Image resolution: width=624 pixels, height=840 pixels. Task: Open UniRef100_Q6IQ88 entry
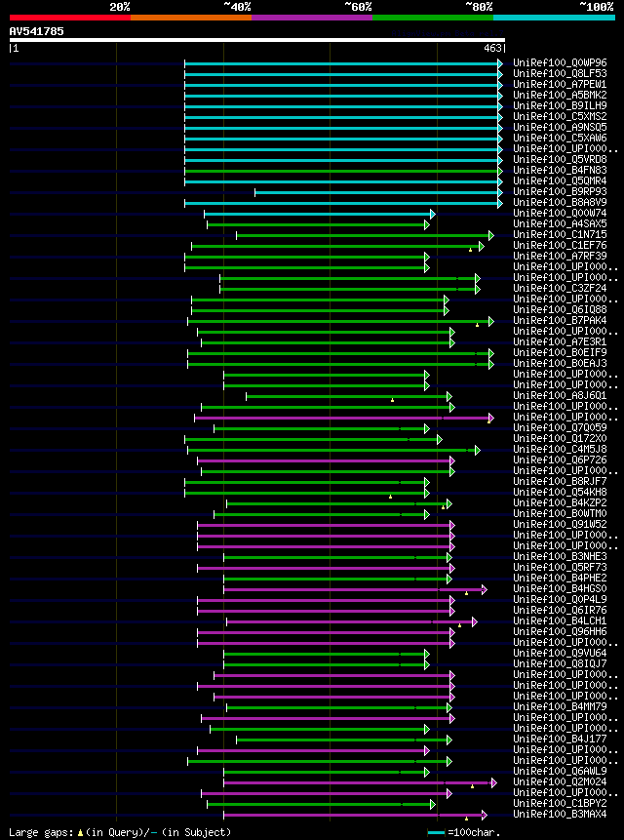pos(560,309)
